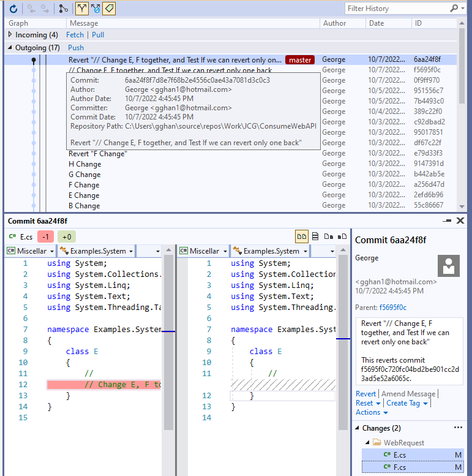
Task: Click the Refresh history icon
Action: (x=13, y=9)
